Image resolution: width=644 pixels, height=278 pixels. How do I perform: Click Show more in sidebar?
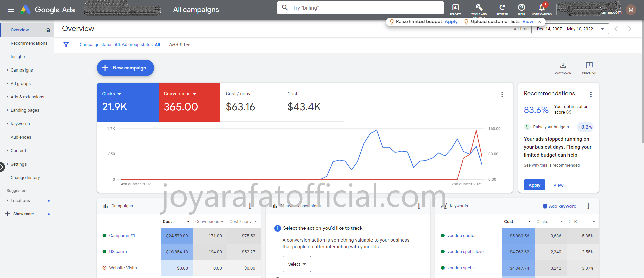(23, 214)
